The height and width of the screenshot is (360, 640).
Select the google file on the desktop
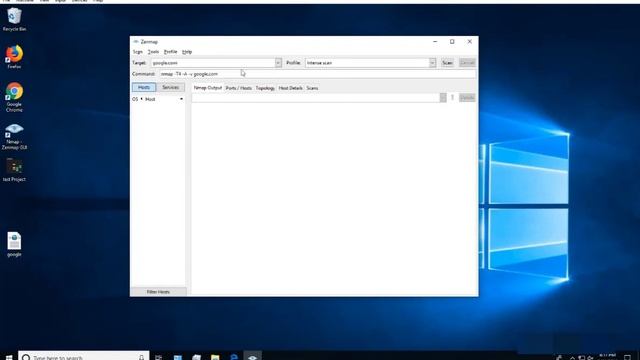14,244
